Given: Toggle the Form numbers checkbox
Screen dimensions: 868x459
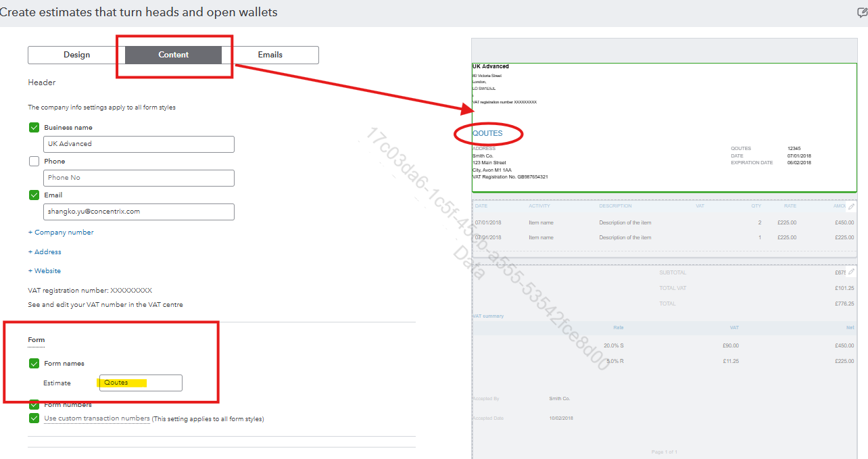Looking at the screenshot, I should (x=34, y=405).
